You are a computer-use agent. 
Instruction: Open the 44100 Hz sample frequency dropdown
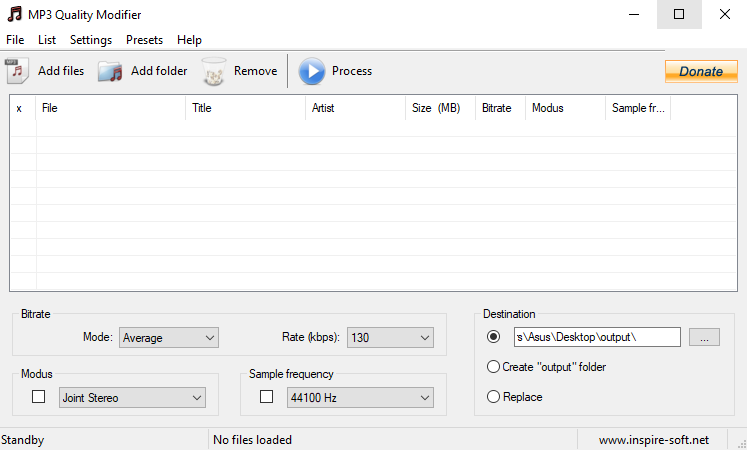360,398
